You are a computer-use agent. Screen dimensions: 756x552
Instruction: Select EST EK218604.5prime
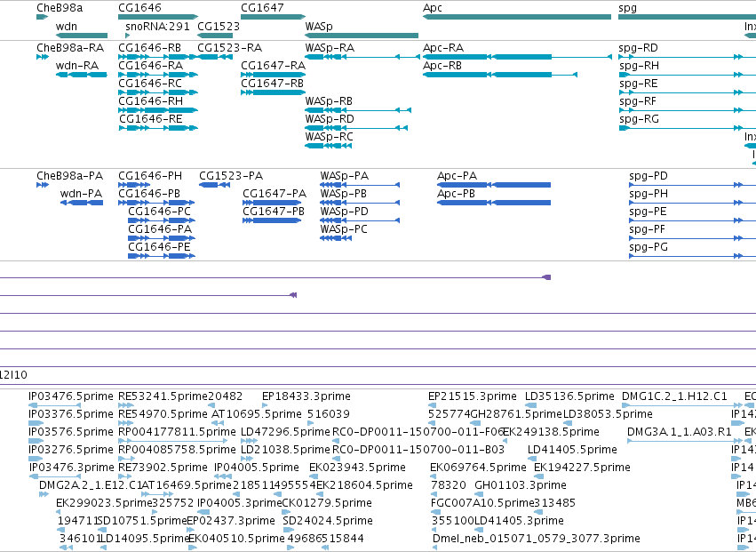(364, 485)
